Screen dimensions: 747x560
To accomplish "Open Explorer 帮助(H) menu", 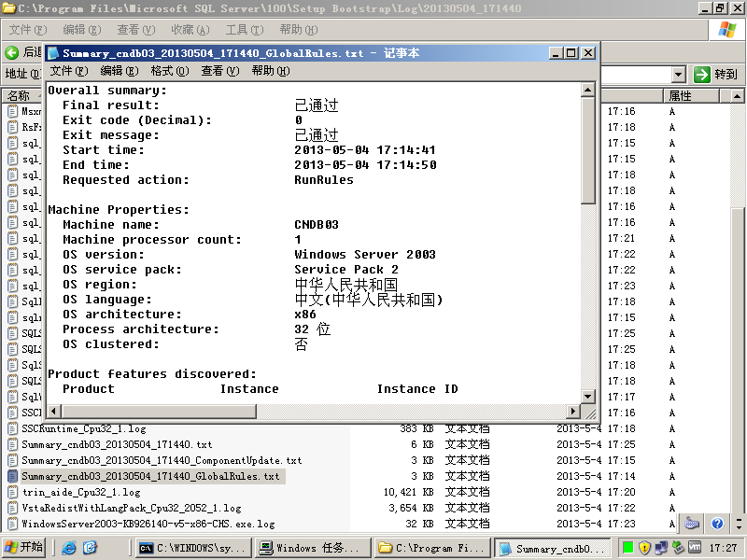I will pyautogui.click(x=299, y=30).
